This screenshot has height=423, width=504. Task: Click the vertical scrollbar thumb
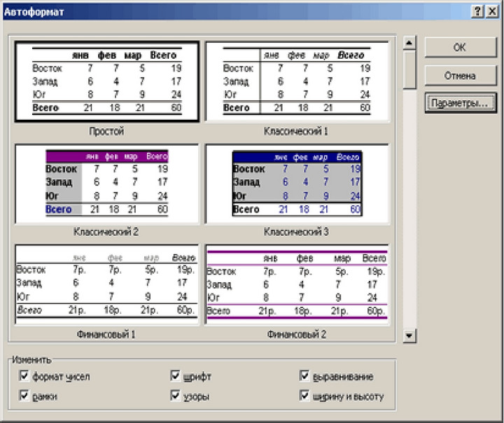tap(409, 69)
